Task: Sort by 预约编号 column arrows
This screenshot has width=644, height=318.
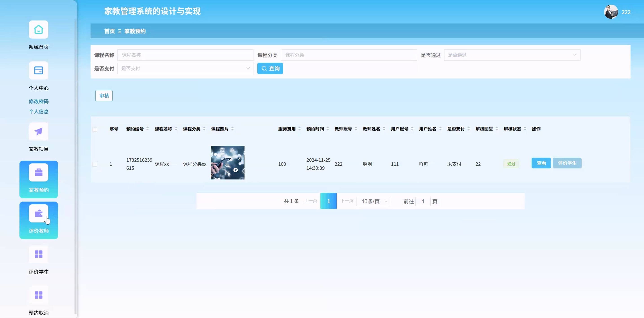Action: pyautogui.click(x=148, y=129)
